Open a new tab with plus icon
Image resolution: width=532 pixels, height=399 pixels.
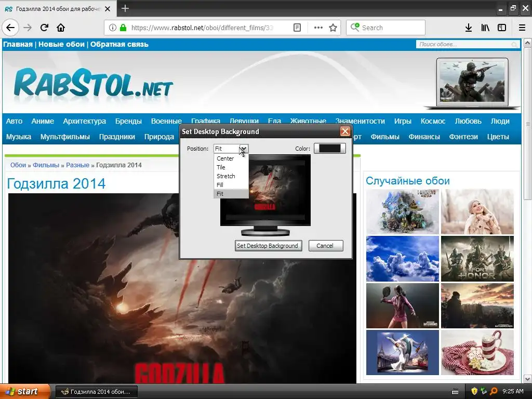coord(125,8)
